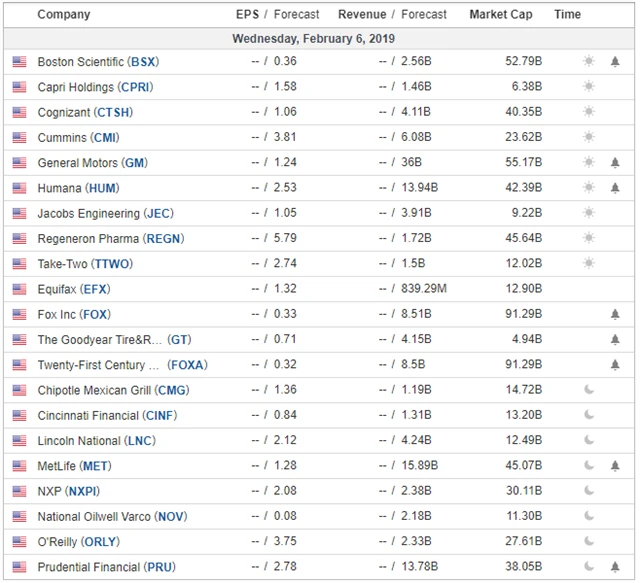640x583 pixels.
Task: Click the Time column header
Action: (x=567, y=14)
